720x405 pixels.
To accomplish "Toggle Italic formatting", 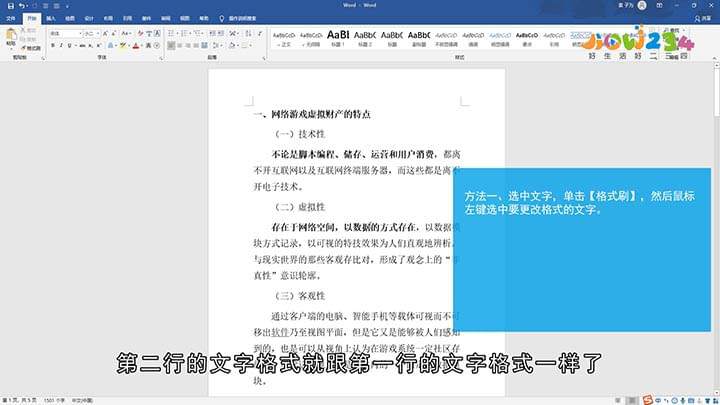I will point(61,45).
